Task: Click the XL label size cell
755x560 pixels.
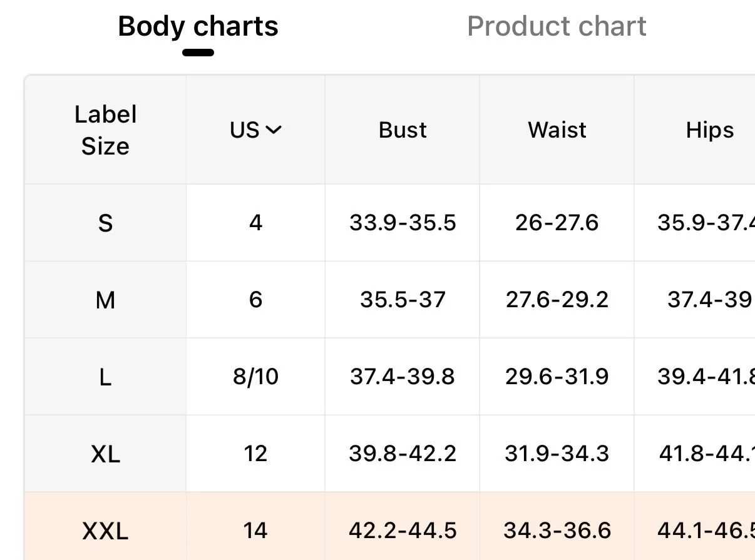Action: tap(105, 454)
